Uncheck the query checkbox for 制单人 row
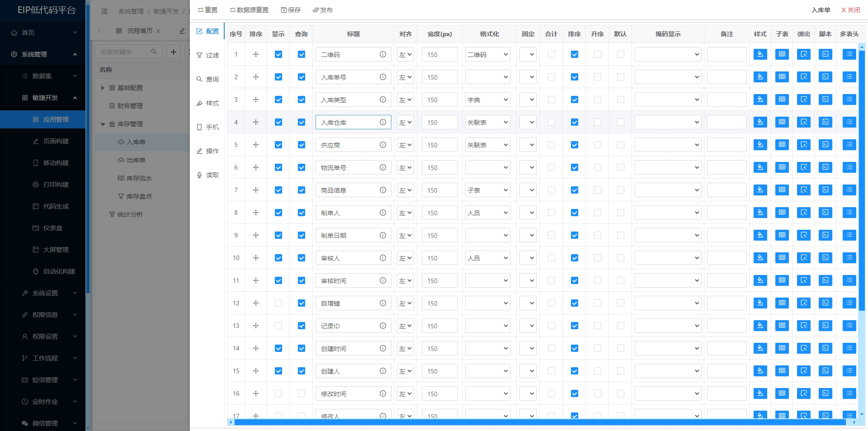 pos(302,213)
